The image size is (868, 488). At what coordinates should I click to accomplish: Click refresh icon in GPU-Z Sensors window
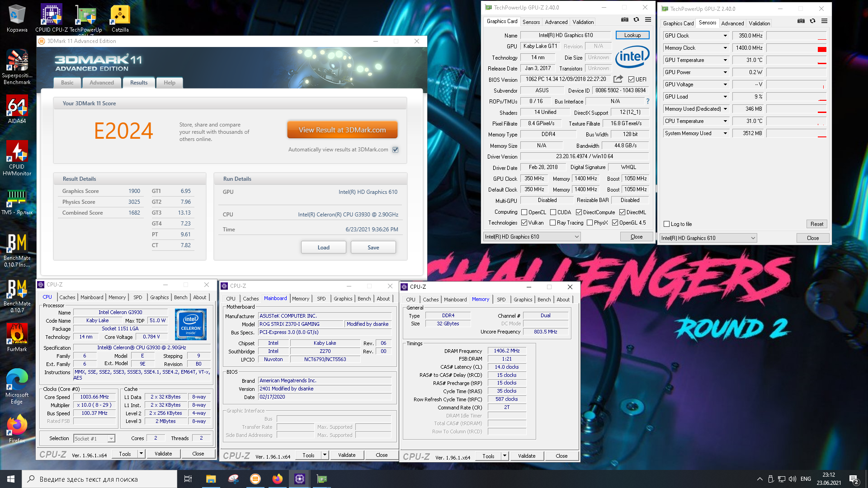pos(812,21)
